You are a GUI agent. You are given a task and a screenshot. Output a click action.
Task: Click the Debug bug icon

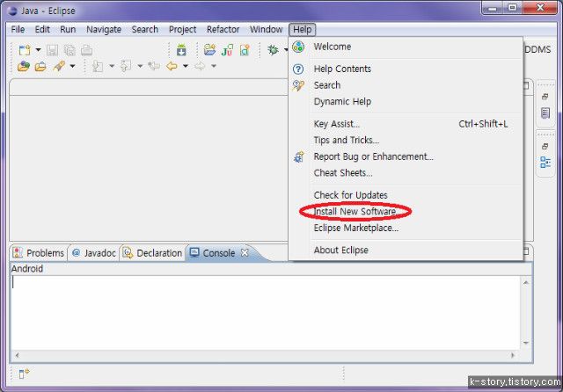[273, 50]
